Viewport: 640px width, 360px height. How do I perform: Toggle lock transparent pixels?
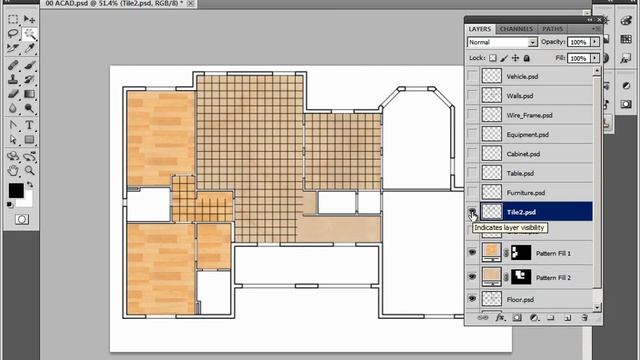pos(493,58)
